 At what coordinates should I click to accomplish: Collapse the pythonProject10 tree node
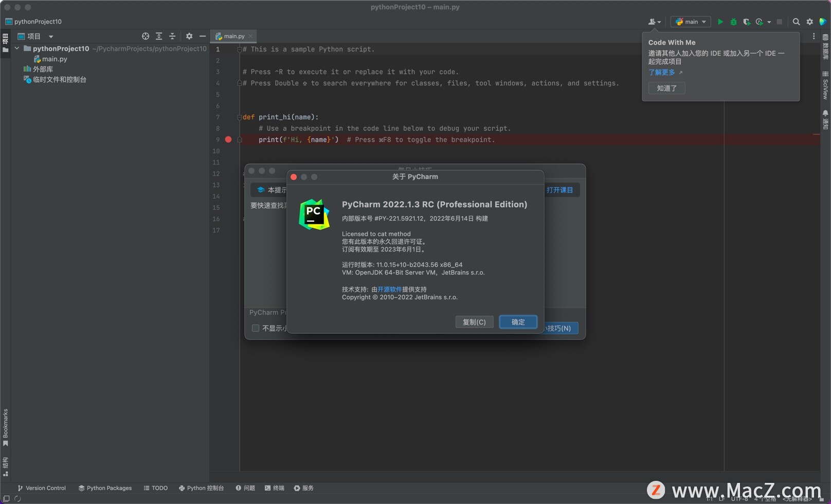coord(17,48)
